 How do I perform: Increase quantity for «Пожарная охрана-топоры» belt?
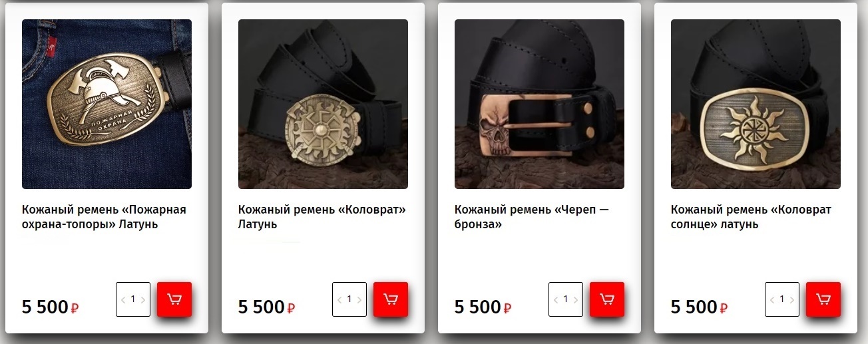[143, 300]
